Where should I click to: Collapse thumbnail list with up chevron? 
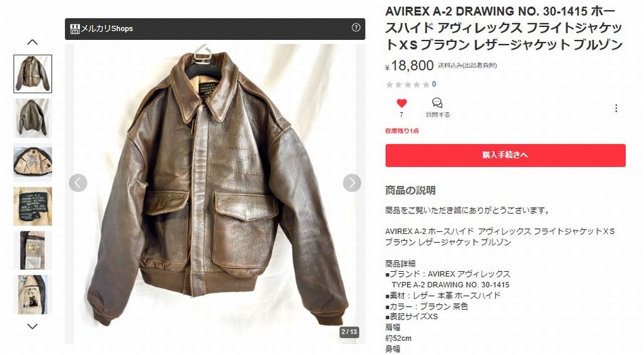pyautogui.click(x=32, y=42)
